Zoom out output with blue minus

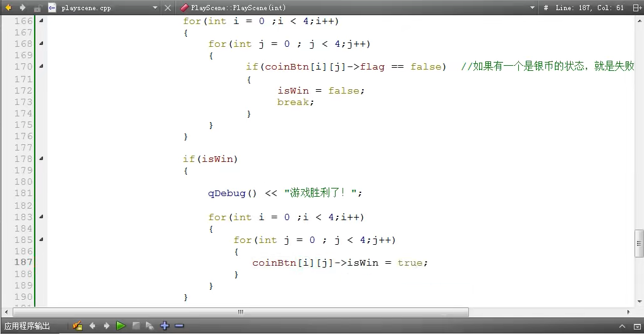point(179,326)
